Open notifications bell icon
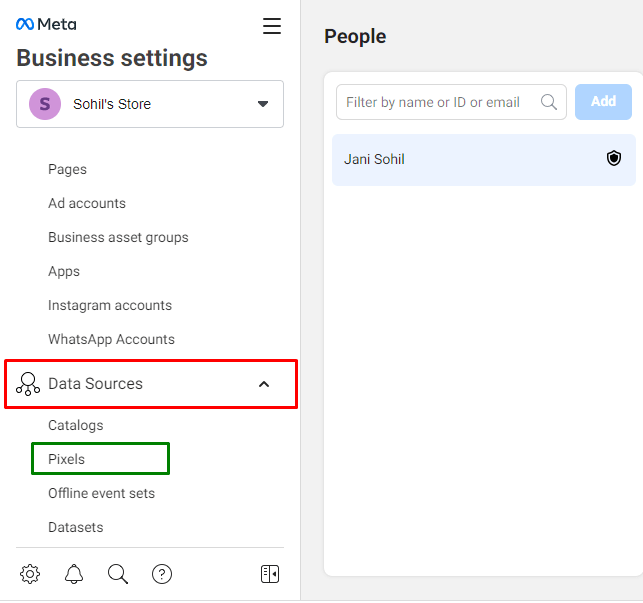 tap(74, 574)
